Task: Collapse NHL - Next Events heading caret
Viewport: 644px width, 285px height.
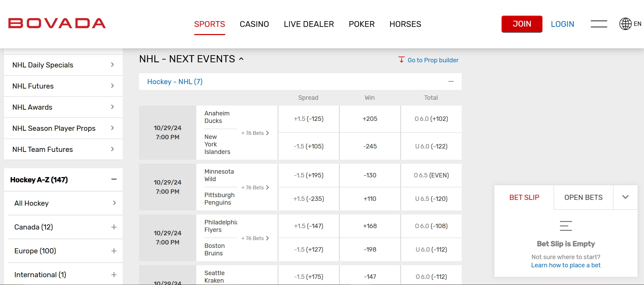Action: coord(241,59)
